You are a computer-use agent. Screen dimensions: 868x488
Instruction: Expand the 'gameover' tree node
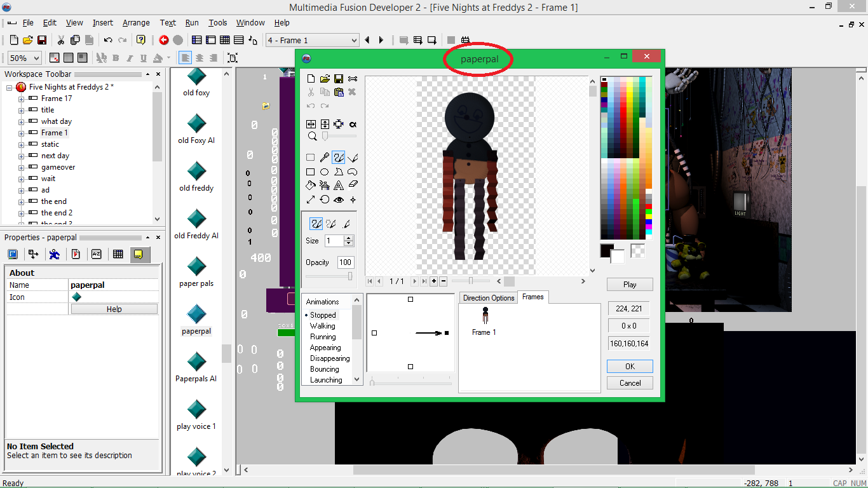click(21, 167)
